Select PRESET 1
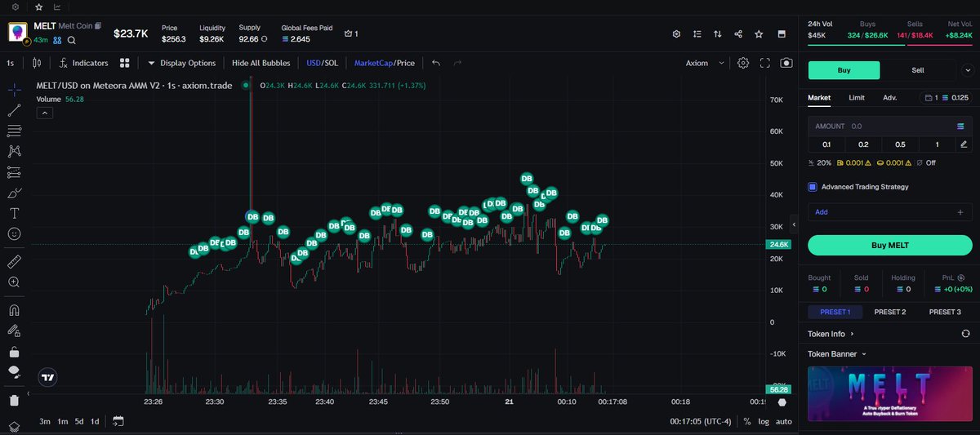Image resolution: width=980 pixels, height=435 pixels. pos(835,312)
